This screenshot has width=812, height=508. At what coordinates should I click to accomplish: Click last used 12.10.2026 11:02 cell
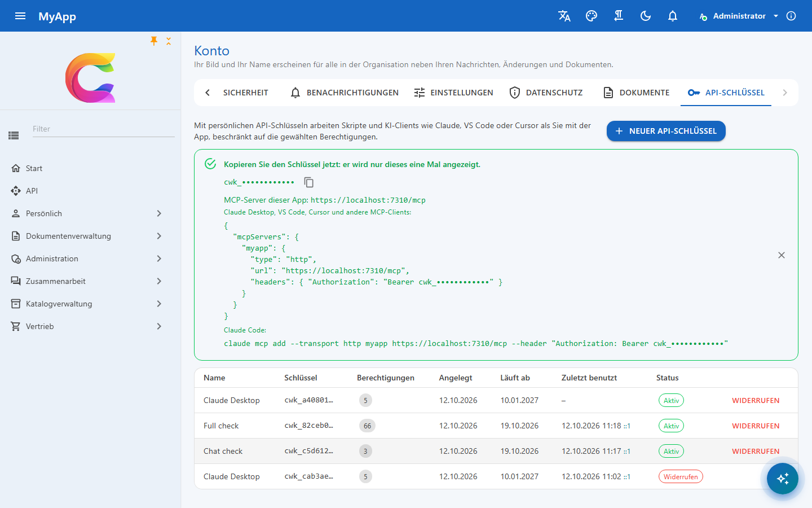pyautogui.click(x=595, y=476)
